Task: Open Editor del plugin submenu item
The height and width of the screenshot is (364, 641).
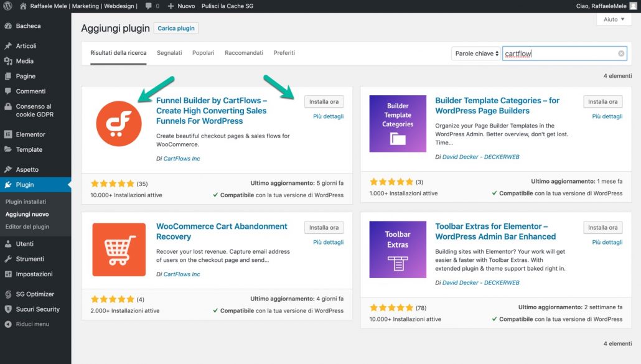Action: (x=27, y=226)
